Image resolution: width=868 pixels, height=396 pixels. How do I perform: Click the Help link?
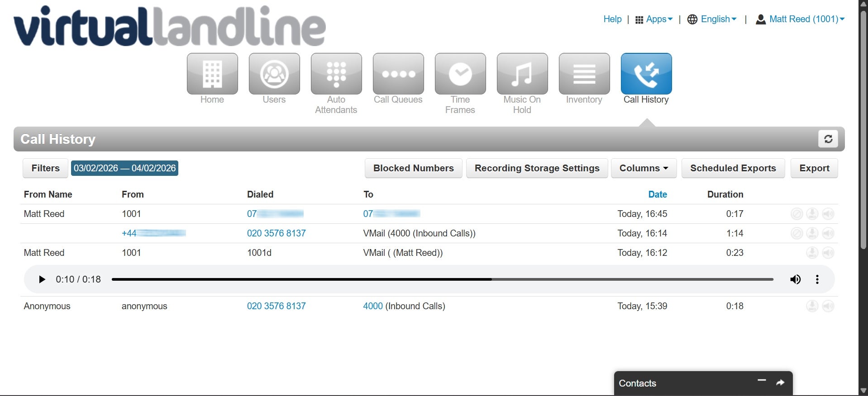click(x=612, y=19)
